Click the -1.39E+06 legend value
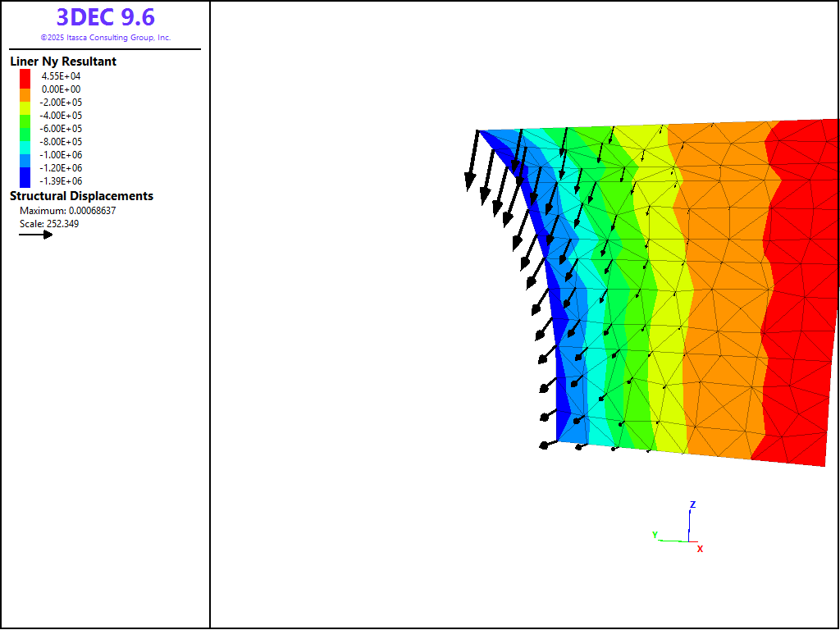 (x=62, y=181)
